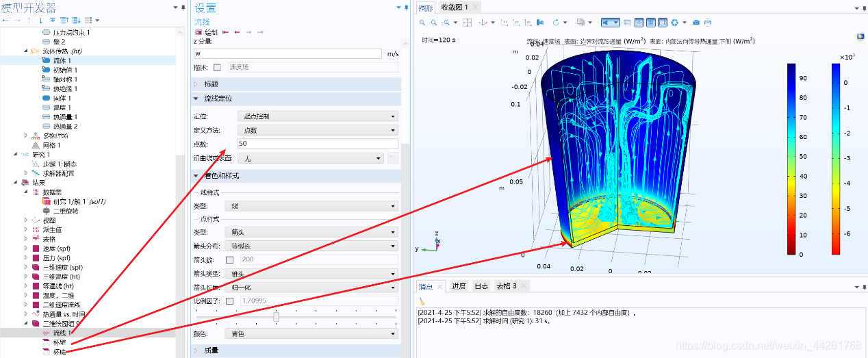Click the rotate view icon in graphics toolbar
The width and height of the screenshot is (868, 358).
coord(556,23)
